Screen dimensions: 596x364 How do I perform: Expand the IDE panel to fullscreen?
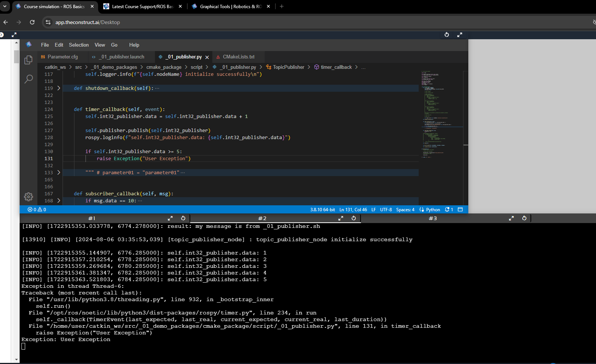point(459,35)
